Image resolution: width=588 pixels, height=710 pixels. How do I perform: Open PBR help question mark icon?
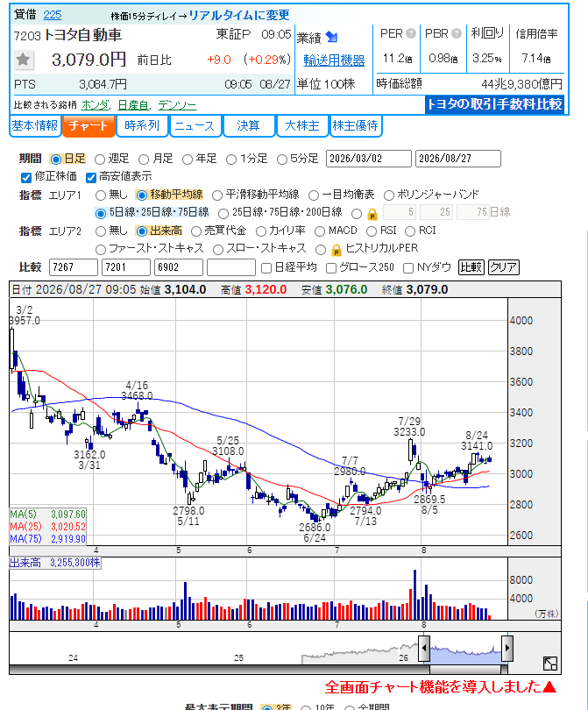pos(457,33)
